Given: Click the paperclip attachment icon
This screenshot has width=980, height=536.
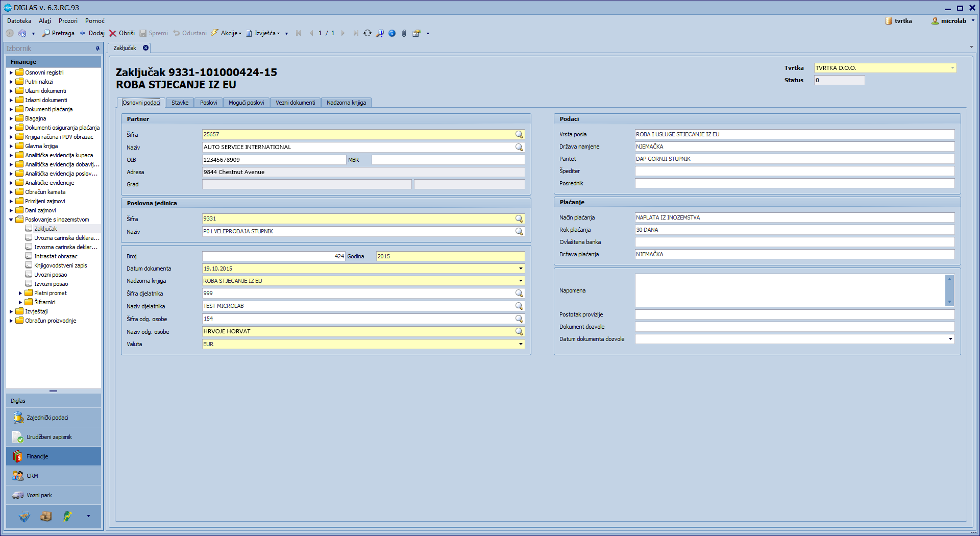Looking at the screenshot, I should [x=404, y=33].
